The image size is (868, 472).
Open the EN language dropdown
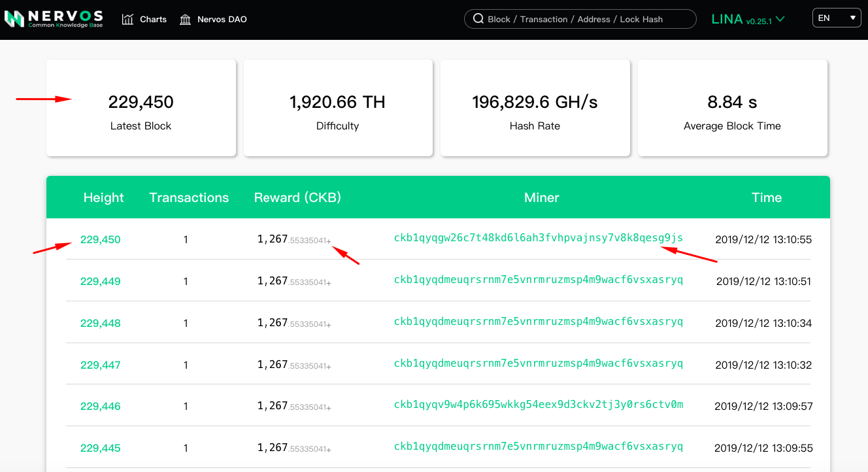tap(837, 18)
